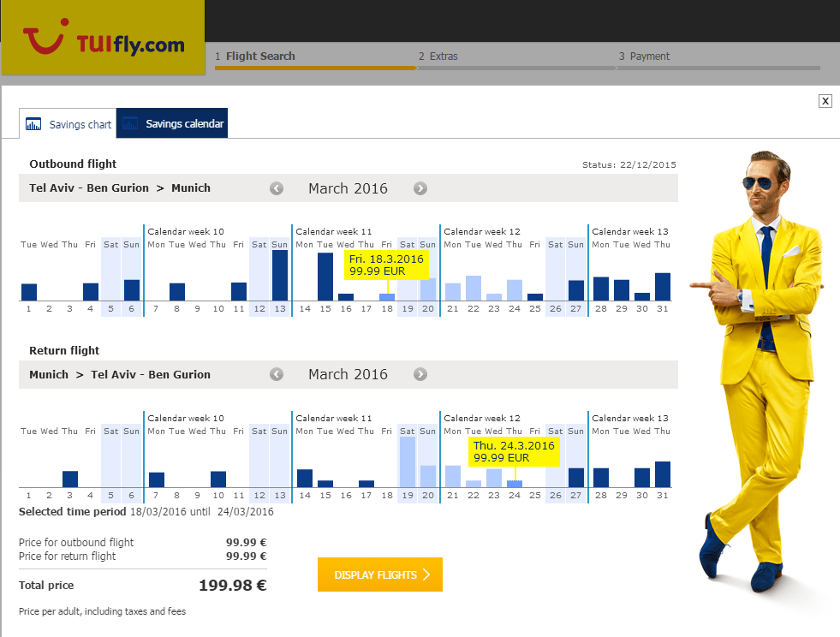Pick return flight bar for March 17
This screenshot has width=840, height=637.
pos(366,484)
